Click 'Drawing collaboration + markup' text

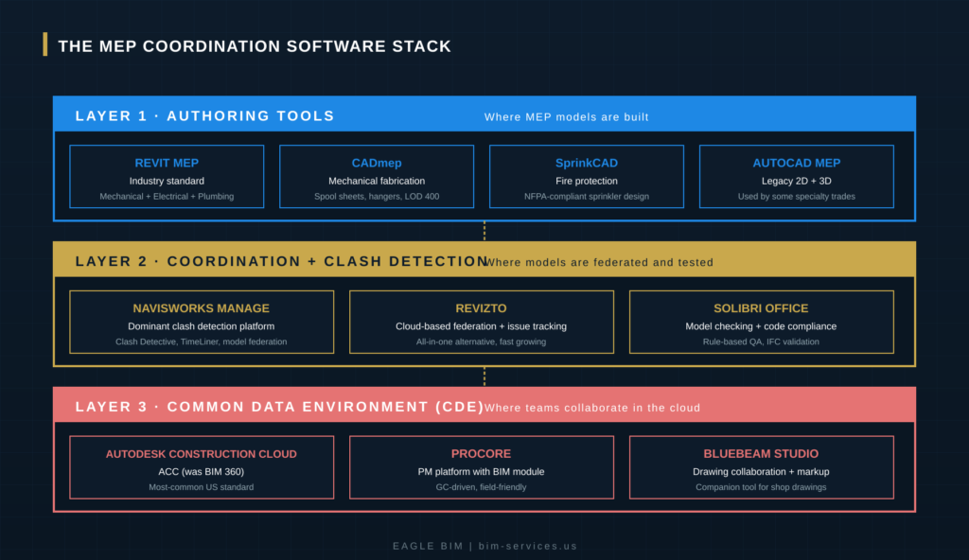click(x=762, y=472)
